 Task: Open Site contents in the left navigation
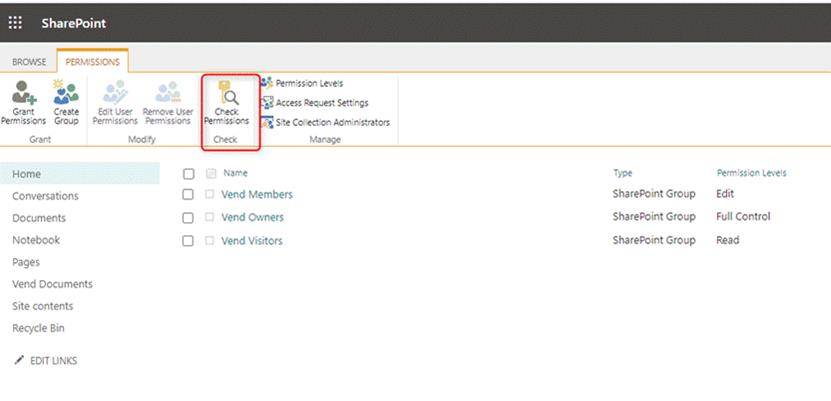point(43,306)
